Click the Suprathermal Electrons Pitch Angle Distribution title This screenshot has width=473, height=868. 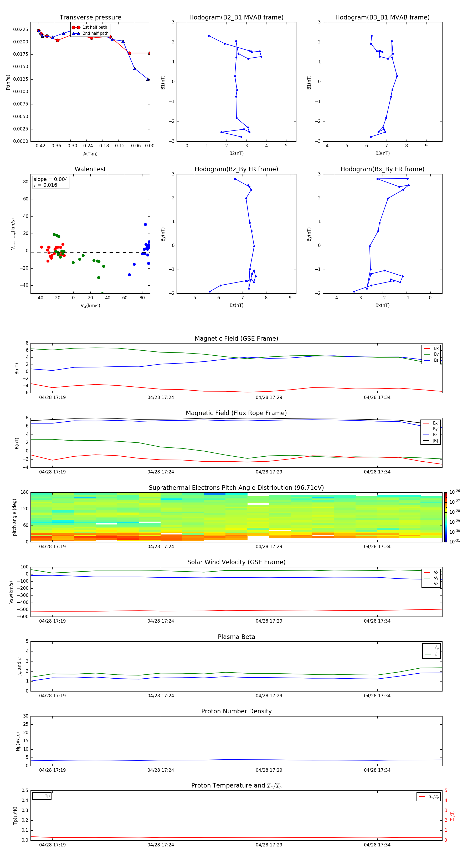(236, 488)
